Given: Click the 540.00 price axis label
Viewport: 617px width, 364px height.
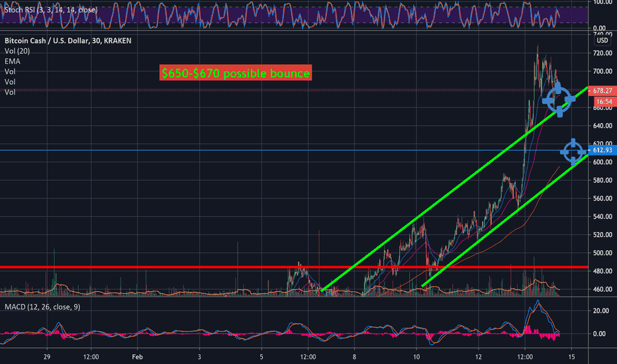Looking at the screenshot, I should click(x=603, y=216).
